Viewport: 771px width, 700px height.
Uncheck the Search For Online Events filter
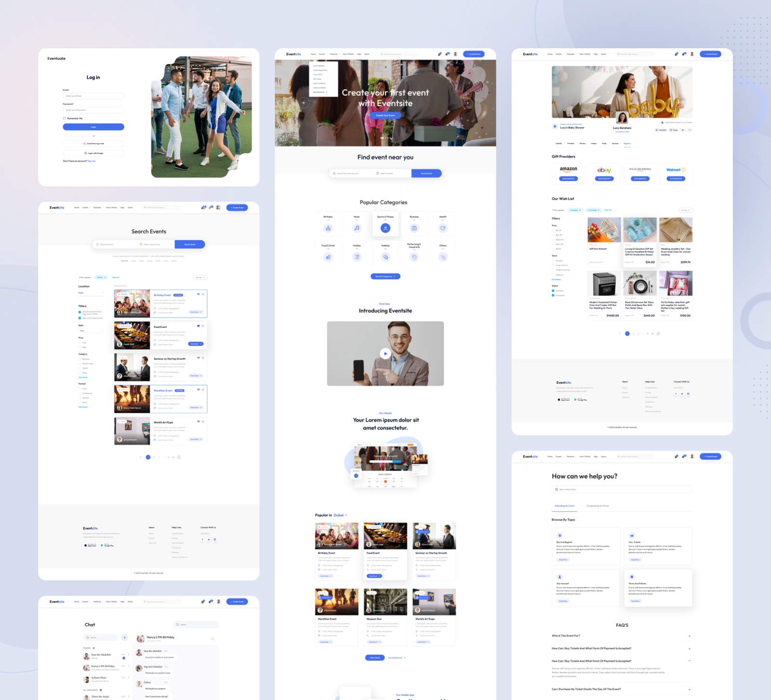coord(80,318)
